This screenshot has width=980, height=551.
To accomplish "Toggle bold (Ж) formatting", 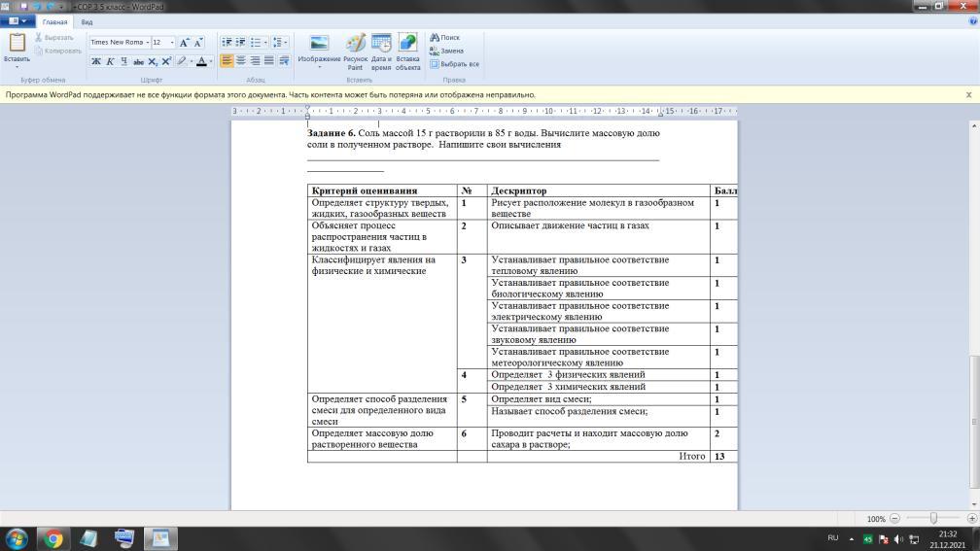I will 96,61.
